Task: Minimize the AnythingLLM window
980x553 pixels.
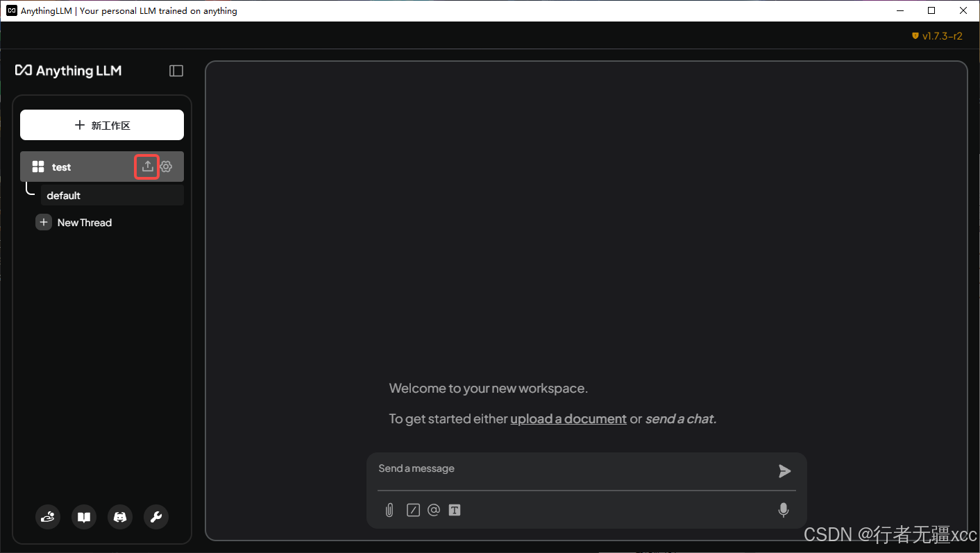Action: (899, 10)
